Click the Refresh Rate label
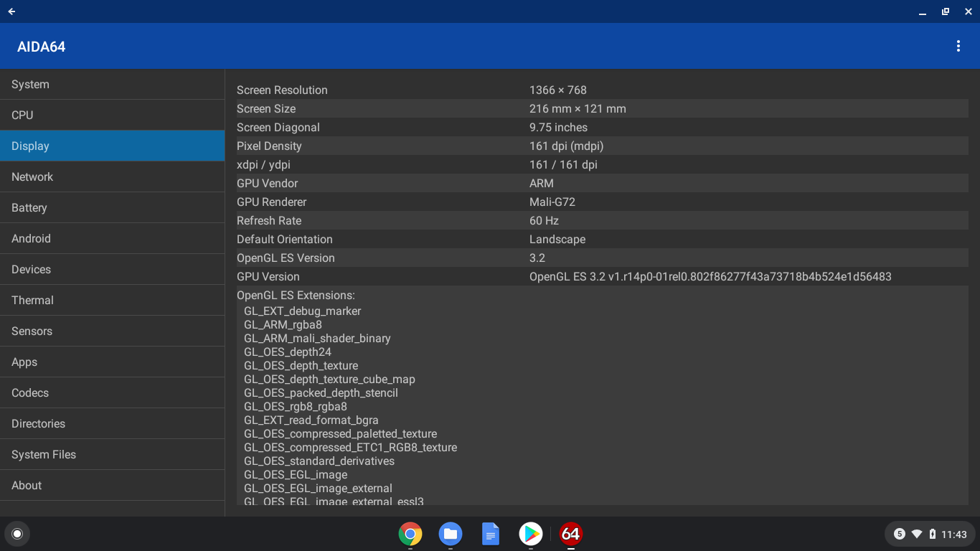The image size is (980, 551). pyautogui.click(x=269, y=220)
